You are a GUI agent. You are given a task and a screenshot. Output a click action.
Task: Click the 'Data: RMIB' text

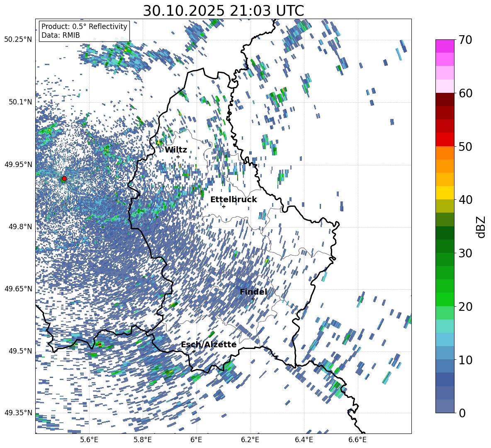[x=61, y=35]
